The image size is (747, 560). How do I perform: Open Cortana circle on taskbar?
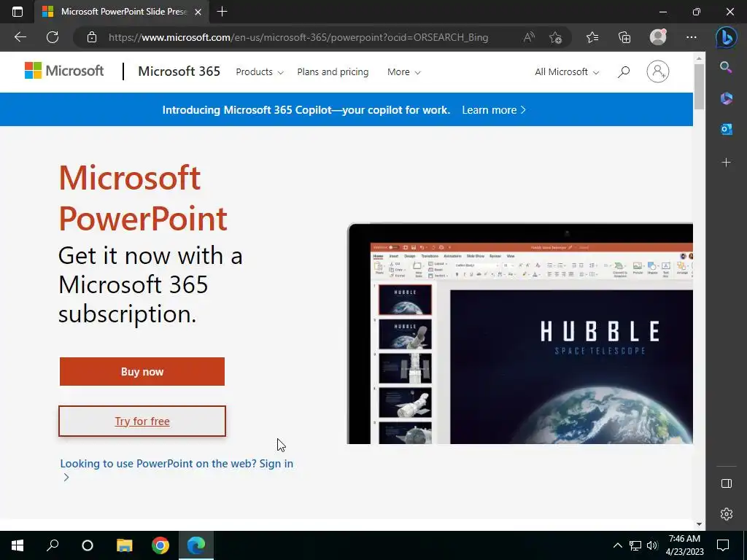[x=88, y=545]
